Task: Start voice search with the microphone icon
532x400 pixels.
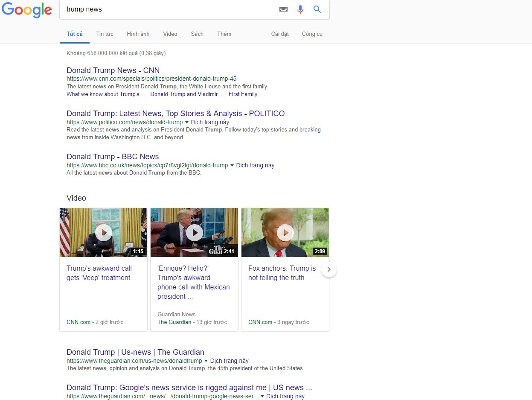Action: tap(300, 9)
